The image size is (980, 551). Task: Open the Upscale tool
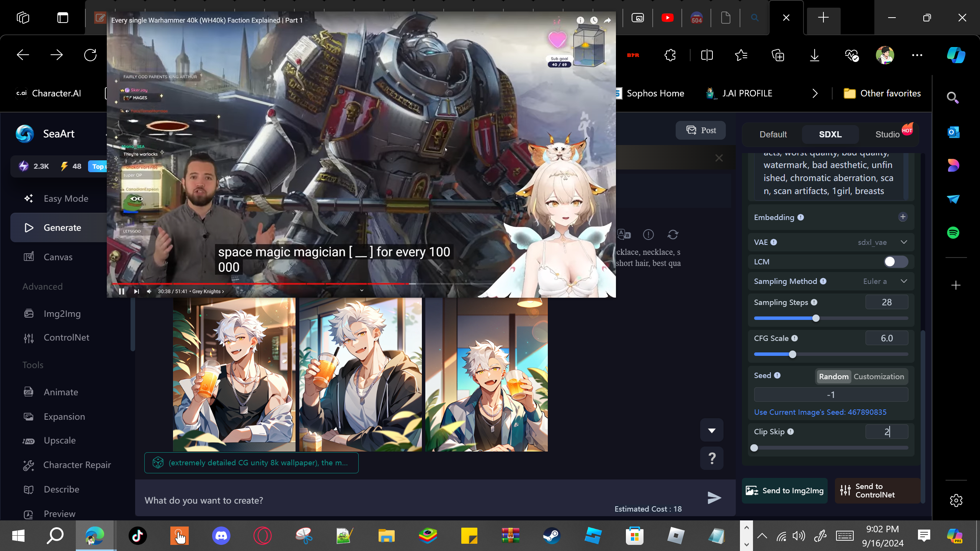click(59, 440)
